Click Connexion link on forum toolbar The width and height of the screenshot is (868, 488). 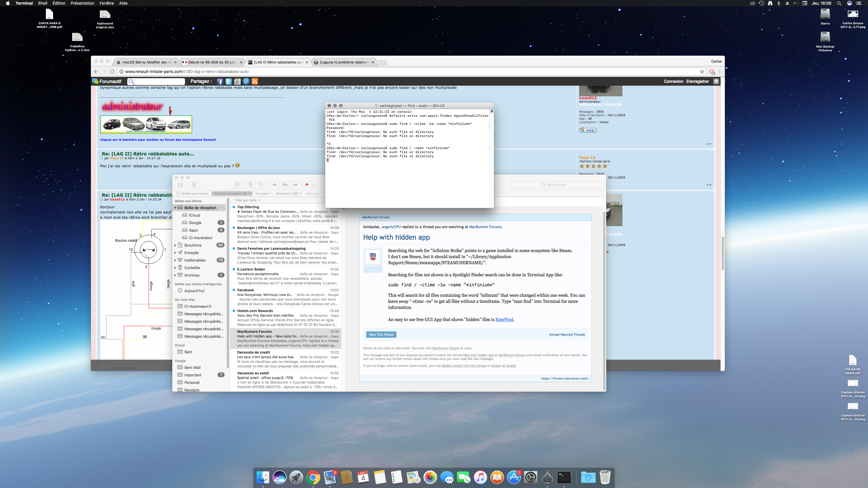pyautogui.click(x=673, y=82)
